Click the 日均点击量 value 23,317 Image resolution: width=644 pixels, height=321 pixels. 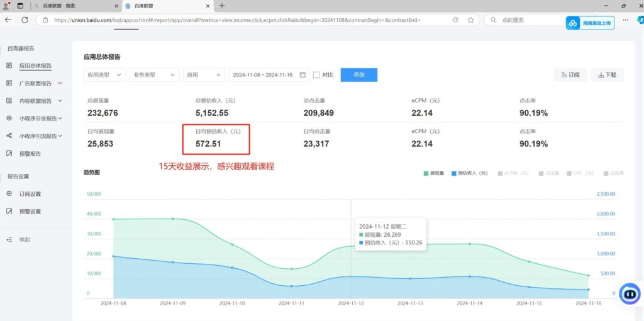click(x=316, y=144)
